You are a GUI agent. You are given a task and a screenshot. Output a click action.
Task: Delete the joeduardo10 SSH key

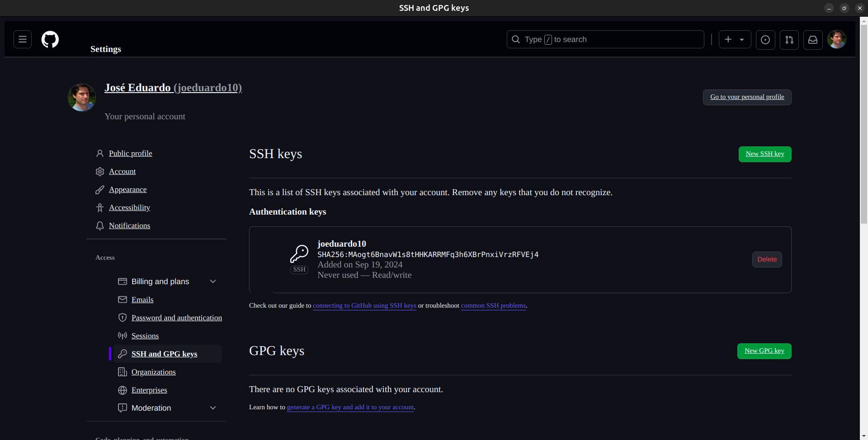767,259
